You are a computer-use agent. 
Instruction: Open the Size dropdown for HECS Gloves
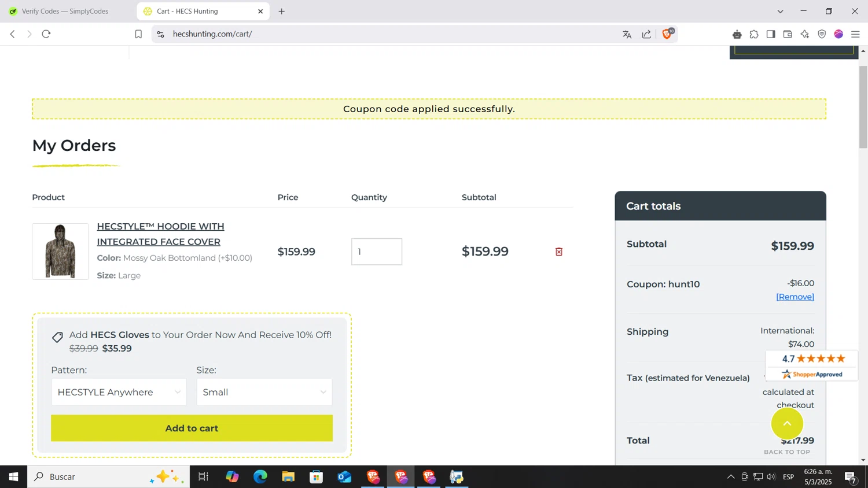coord(264,392)
